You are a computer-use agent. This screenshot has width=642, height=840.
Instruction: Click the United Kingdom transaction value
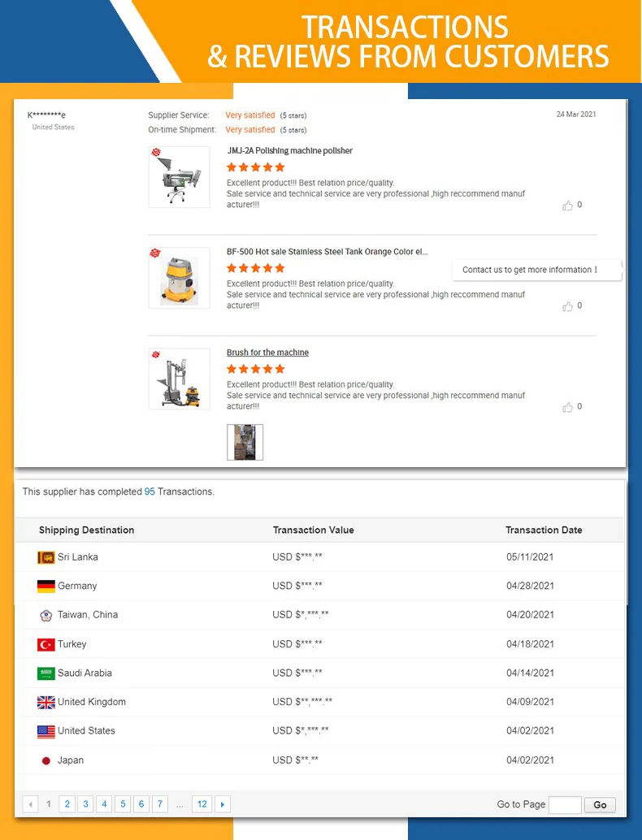click(x=302, y=702)
